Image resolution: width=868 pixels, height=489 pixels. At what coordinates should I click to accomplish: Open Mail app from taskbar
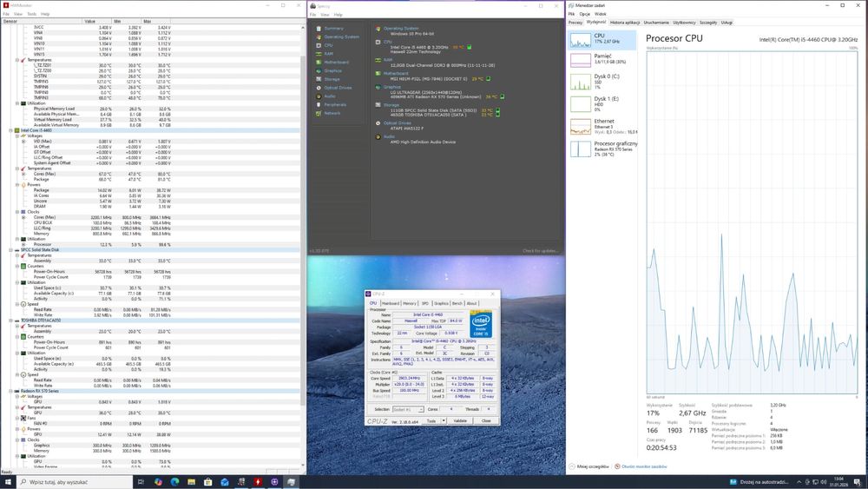(x=225, y=482)
